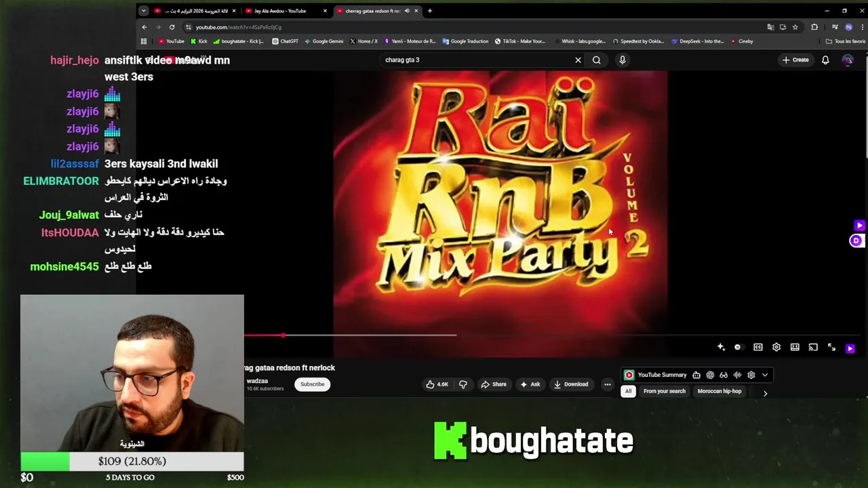Clear the YouTube search text with X
This screenshot has height=488, width=868.
tap(578, 60)
